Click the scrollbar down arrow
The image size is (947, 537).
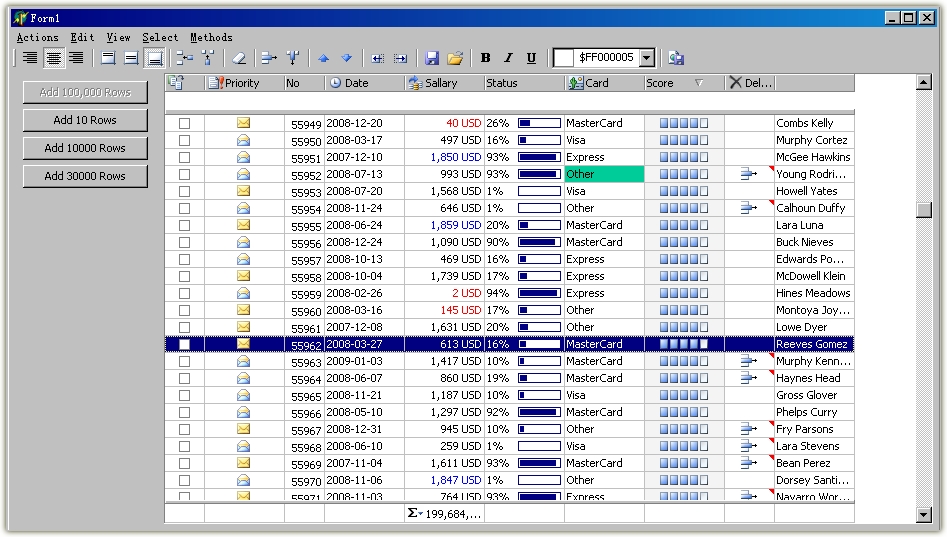923,515
